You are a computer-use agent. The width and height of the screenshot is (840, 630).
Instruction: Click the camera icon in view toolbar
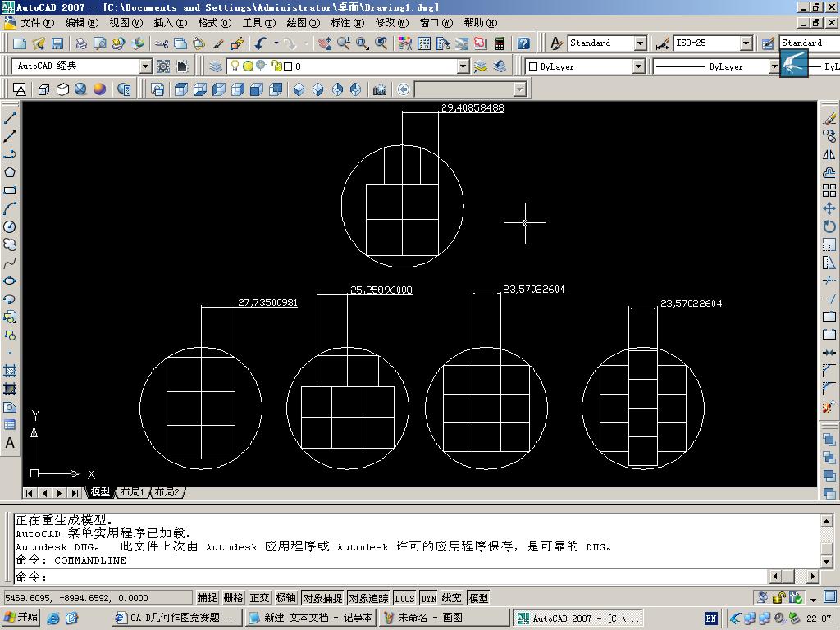click(x=380, y=89)
